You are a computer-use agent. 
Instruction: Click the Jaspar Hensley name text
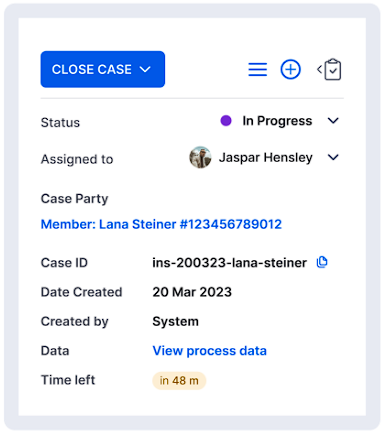(266, 158)
